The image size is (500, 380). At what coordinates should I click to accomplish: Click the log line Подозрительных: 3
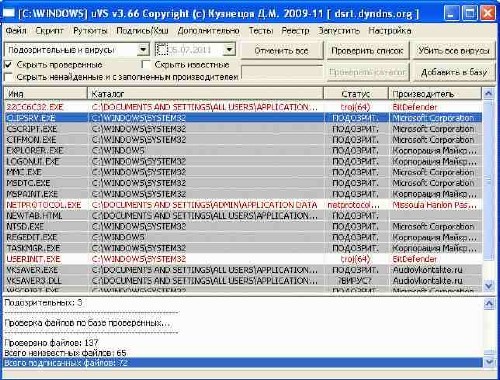click(43, 303)
